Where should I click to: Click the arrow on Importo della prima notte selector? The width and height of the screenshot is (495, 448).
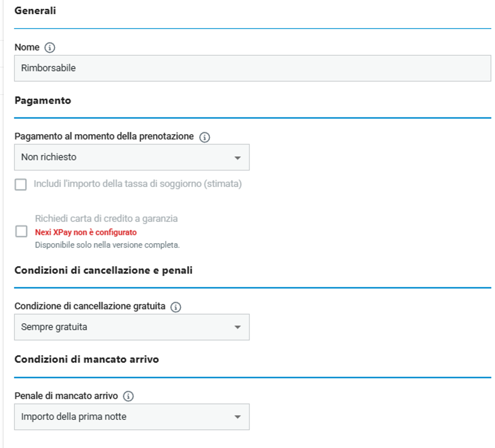click(x=238, y=417)
